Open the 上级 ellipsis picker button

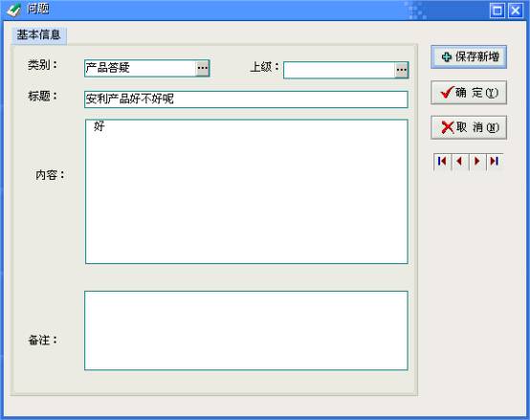[402, 70]
